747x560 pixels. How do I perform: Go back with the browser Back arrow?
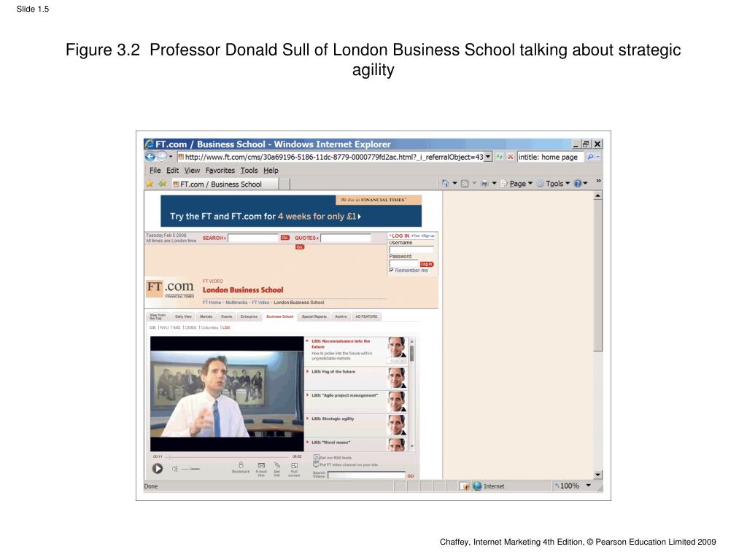pyautogui.click(x=150, y=157)
